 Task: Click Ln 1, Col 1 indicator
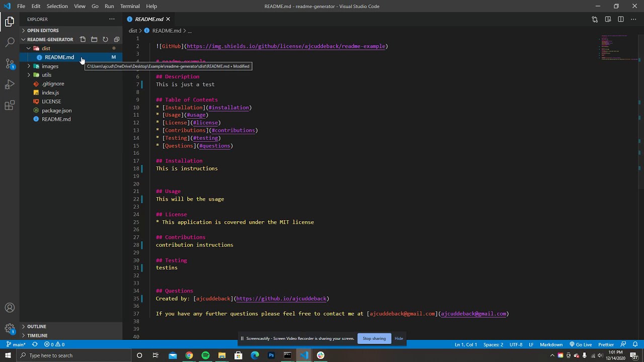(466, 344)
